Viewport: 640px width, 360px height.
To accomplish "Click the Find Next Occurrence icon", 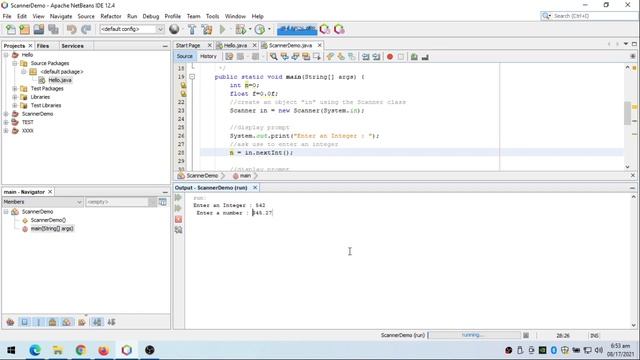I will point(295,57).
